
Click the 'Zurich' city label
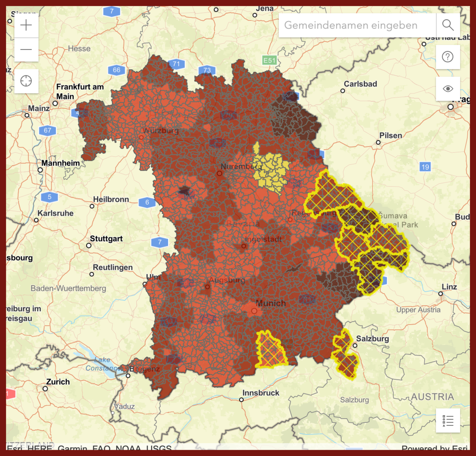pyautogui.click(x=58, y=382)
